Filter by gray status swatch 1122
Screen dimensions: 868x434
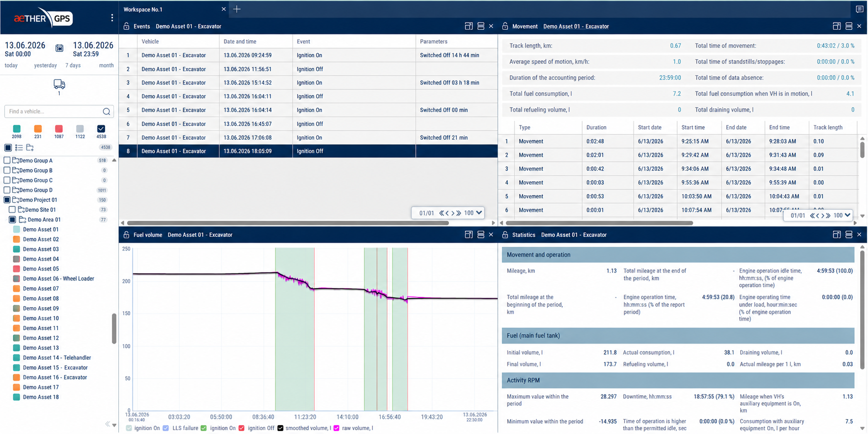point(80,129)
